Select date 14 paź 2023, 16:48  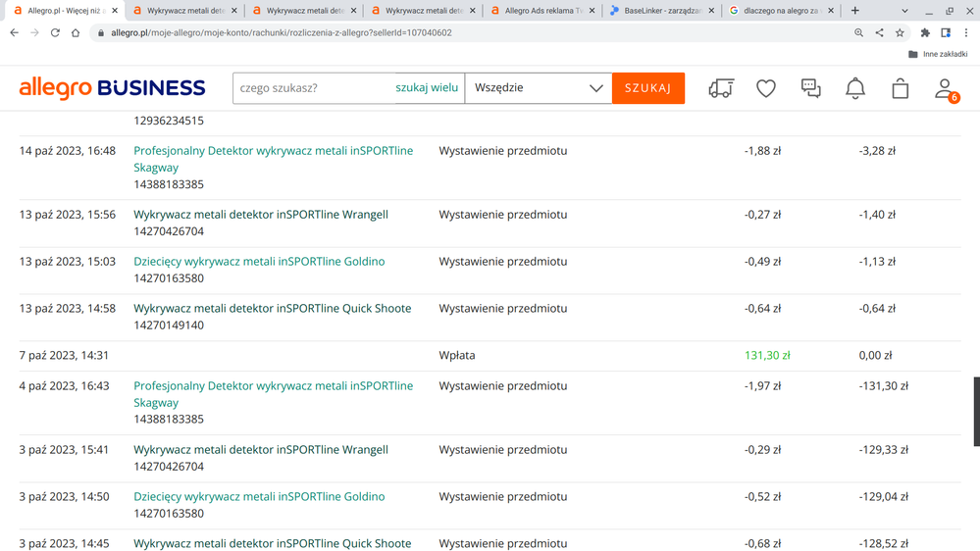pyautogui.click(x=68, y=151)
